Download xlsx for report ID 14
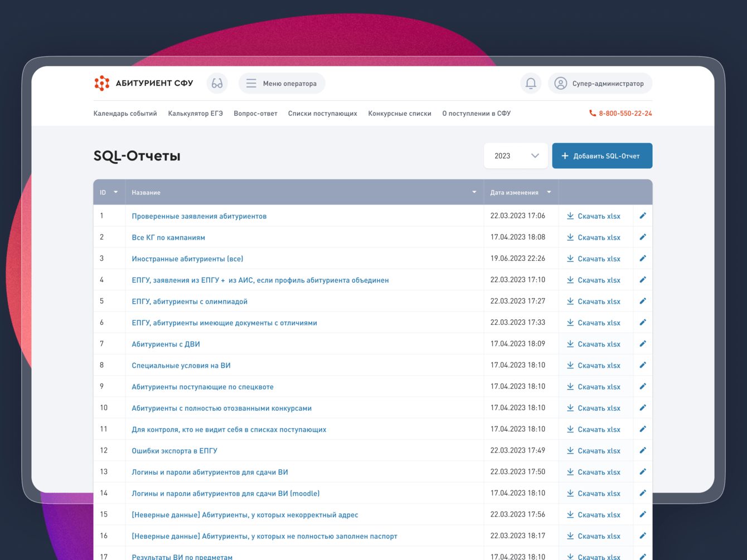 594,494
